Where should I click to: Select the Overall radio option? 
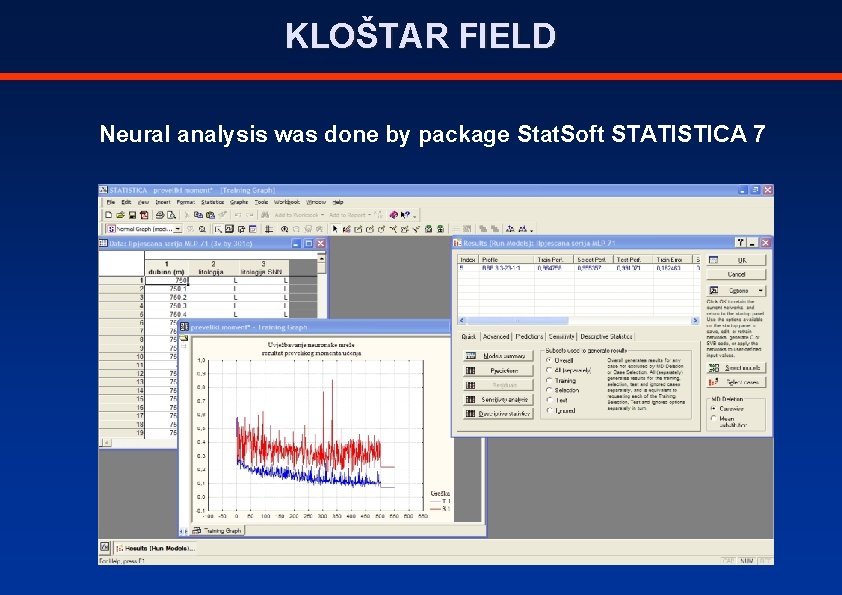point(549,360)
